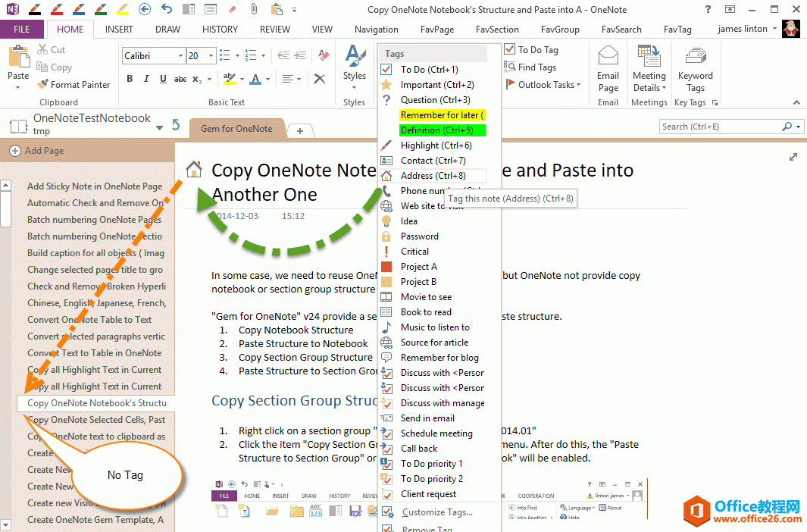Apply Strikethrough formatting
This screenshot has height=532, width=807.
(x=180, y=79)
